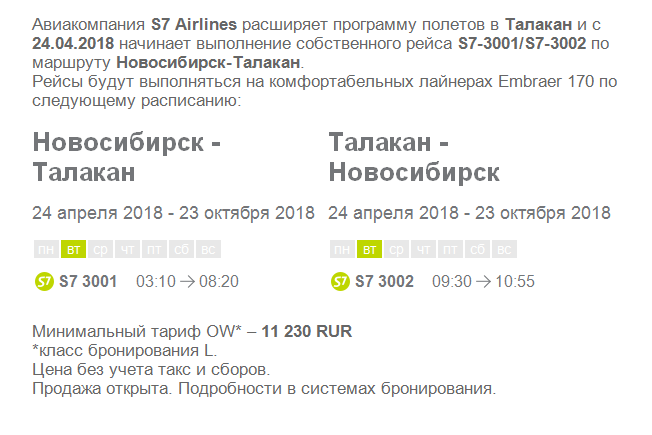Click flight number S7 3001

[88, 282]
